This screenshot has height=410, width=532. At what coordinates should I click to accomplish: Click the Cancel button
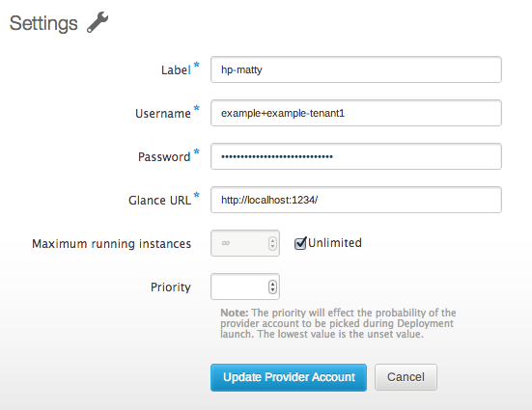pyautogui.click(x=406, y=377)
